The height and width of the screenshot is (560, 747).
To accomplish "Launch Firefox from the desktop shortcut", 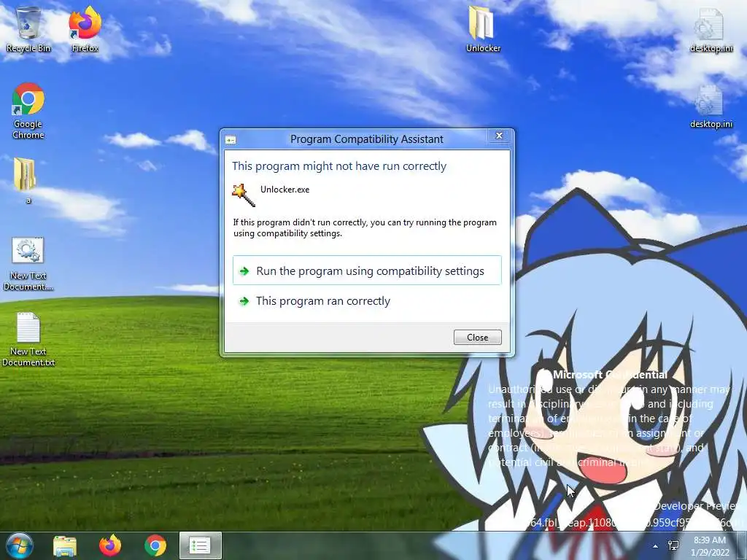I will click(85, 29).
